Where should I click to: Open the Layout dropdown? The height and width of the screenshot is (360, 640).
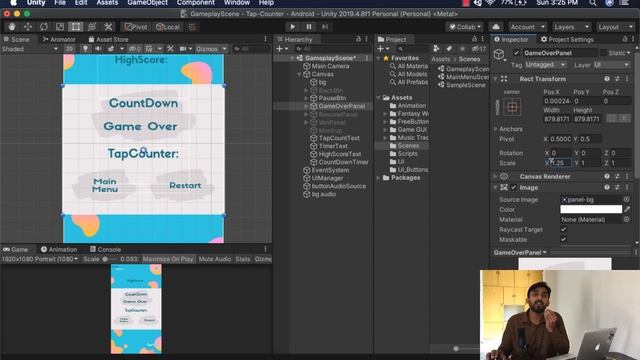tap(615, 27)
